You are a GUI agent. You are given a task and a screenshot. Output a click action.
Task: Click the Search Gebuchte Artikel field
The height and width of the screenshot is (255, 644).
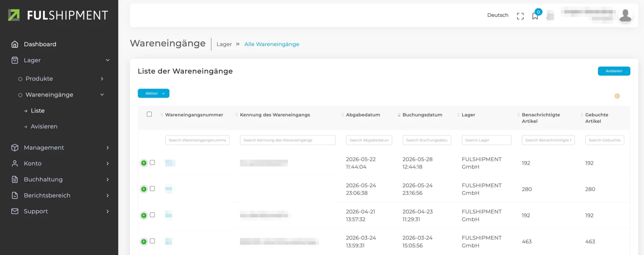click(x=605, y=140)
